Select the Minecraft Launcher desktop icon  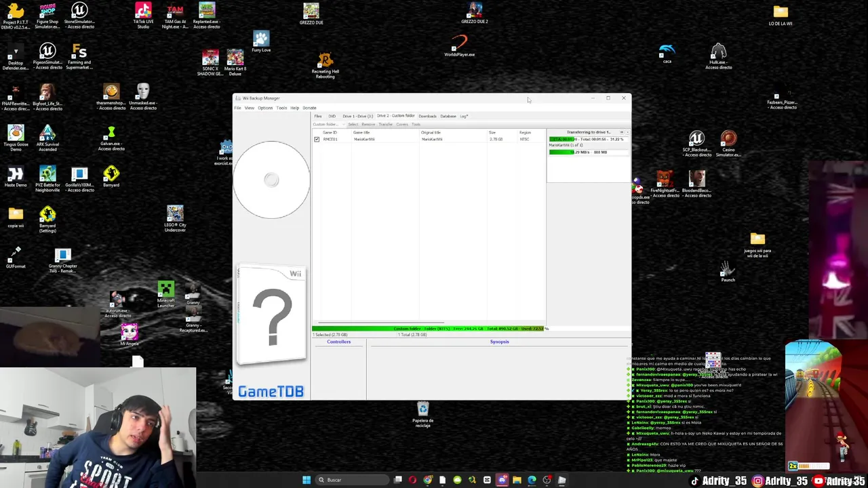pyautogui.click(x=166, y=295)
